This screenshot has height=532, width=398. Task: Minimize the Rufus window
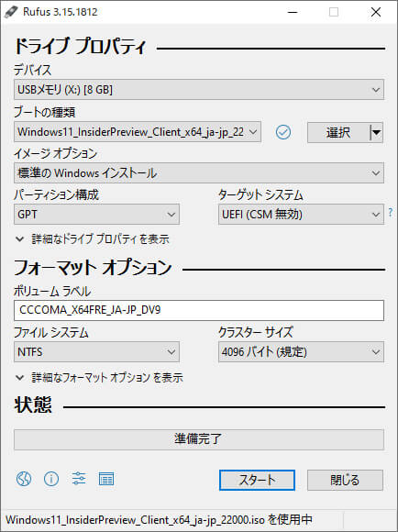click(x=293, y=12)
